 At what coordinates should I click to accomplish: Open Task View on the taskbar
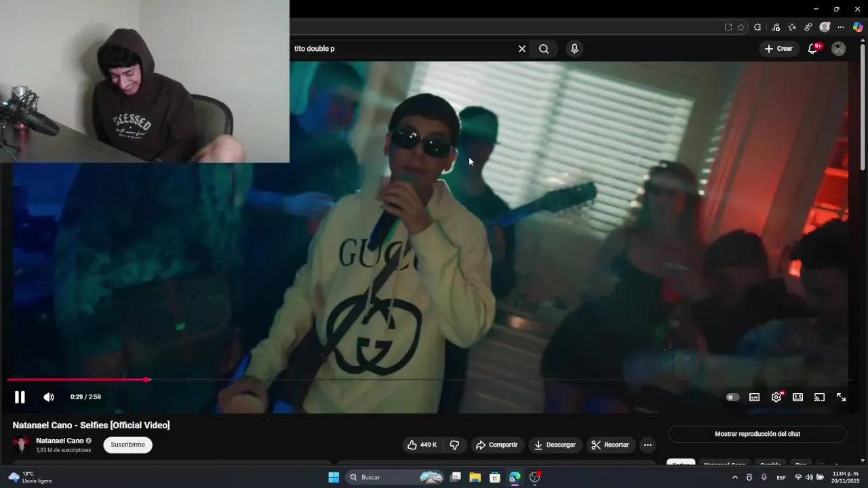point(456,477)
